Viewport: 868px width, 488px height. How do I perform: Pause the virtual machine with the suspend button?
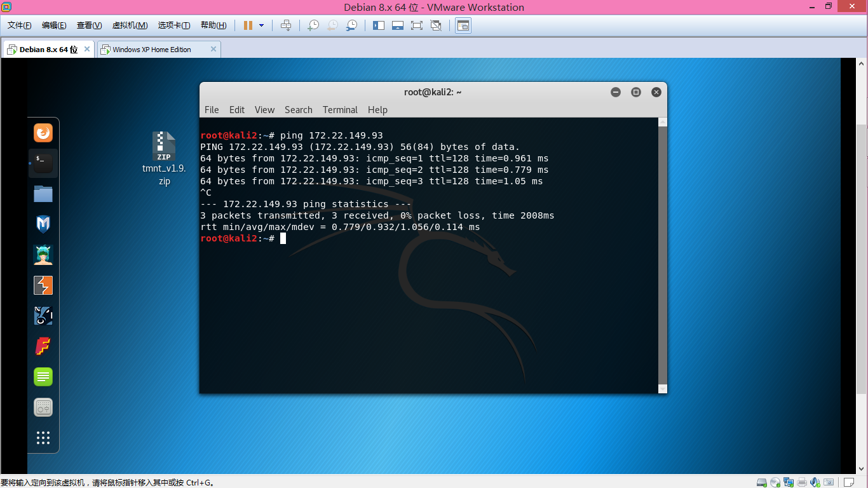pos(248,25)
